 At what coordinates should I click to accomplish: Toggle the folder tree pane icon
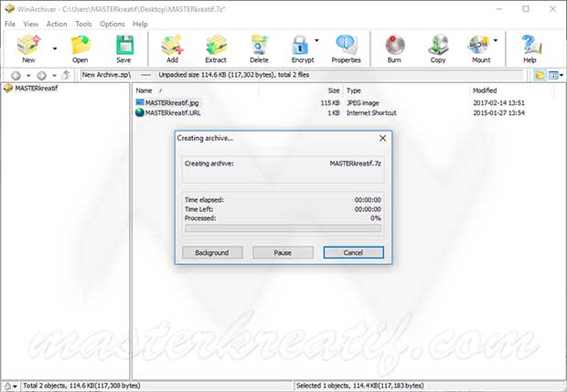tap(540, 75)
